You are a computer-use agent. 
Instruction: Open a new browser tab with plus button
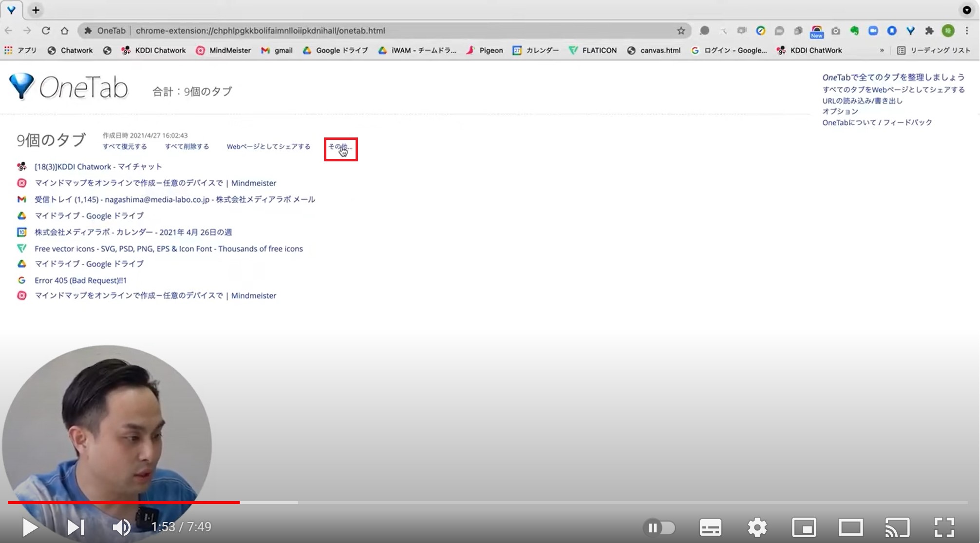point(36,10)
